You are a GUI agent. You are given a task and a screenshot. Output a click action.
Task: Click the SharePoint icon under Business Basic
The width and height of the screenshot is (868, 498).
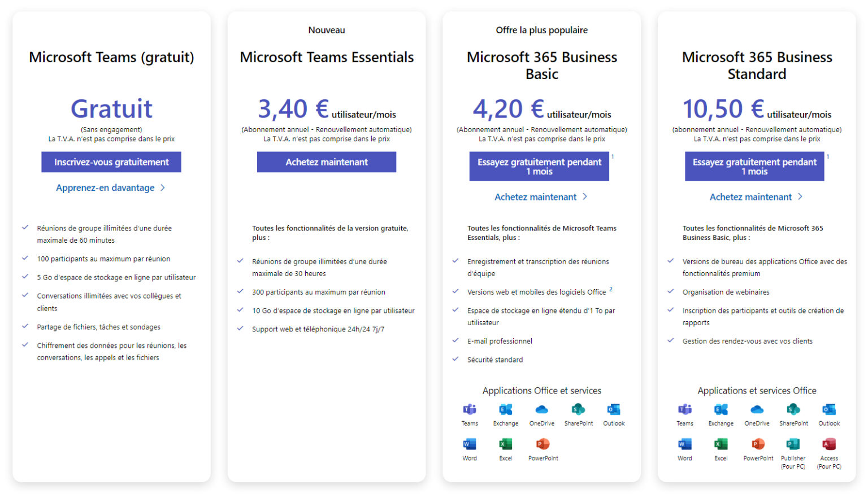578,410
